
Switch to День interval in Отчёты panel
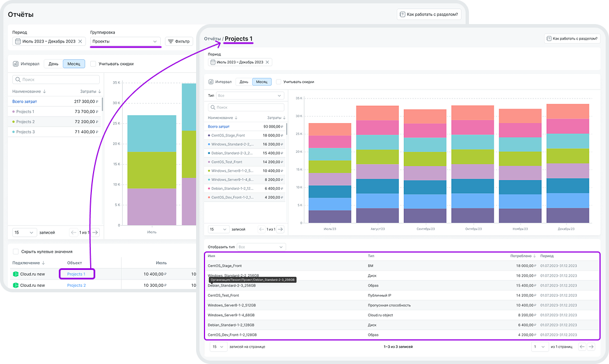(53, 64)
